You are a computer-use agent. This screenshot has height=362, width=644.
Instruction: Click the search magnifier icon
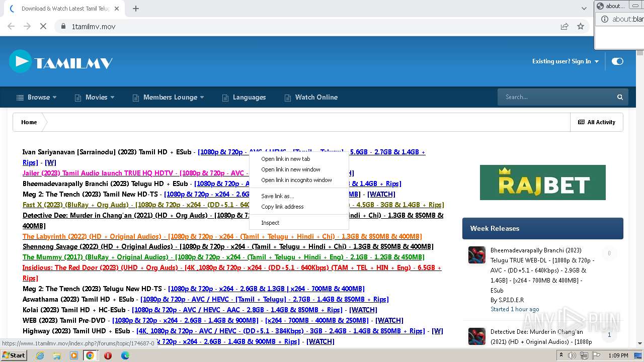tap(620, 97)
